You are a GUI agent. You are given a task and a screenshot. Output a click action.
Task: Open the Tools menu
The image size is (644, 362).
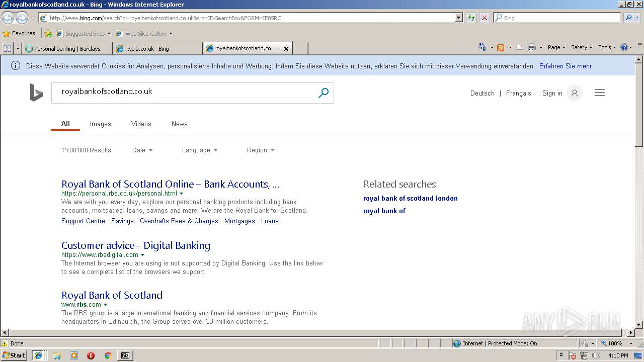click(607, 47)
